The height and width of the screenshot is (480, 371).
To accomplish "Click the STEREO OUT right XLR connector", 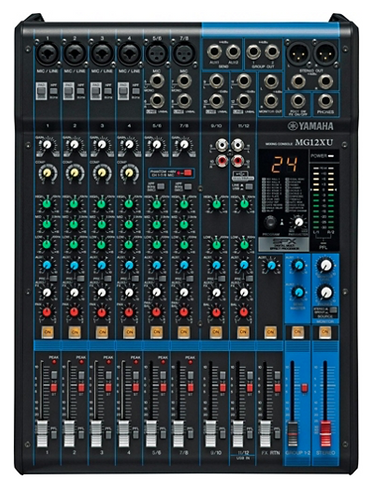I will [325, 53].
